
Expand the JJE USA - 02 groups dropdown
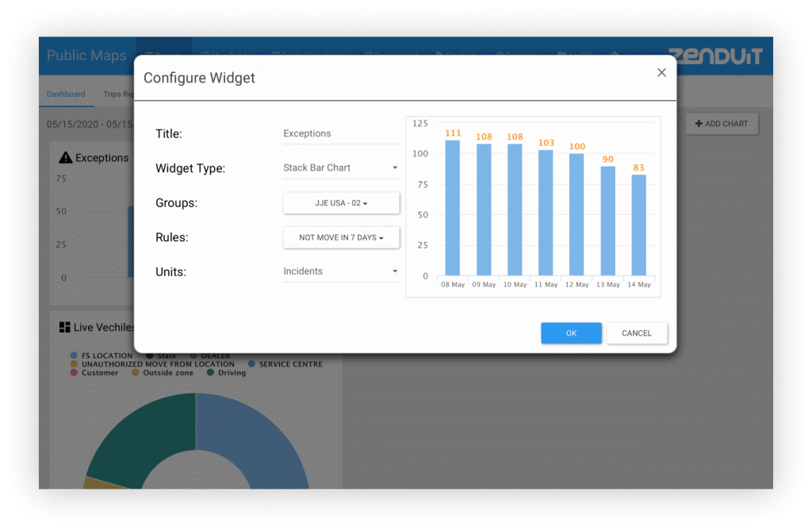click(341, 203)
